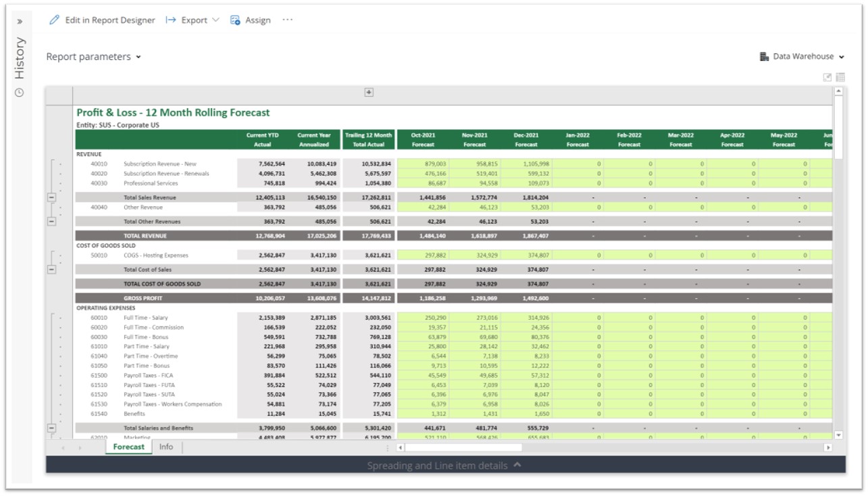The height and width of the screenshot is (496, 868).
Task: Switch to the Info sheet tab
Action: point(166,447)
